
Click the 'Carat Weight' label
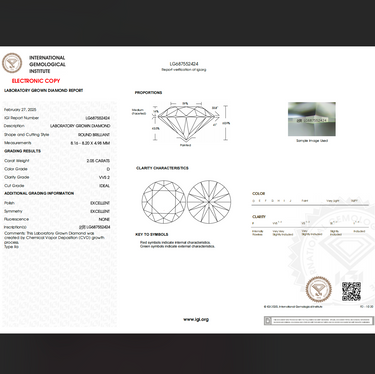[17, 161]
